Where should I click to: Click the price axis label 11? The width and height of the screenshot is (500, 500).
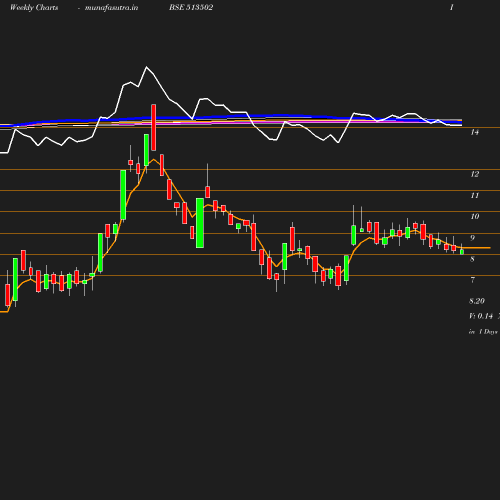tap(475, 195)
